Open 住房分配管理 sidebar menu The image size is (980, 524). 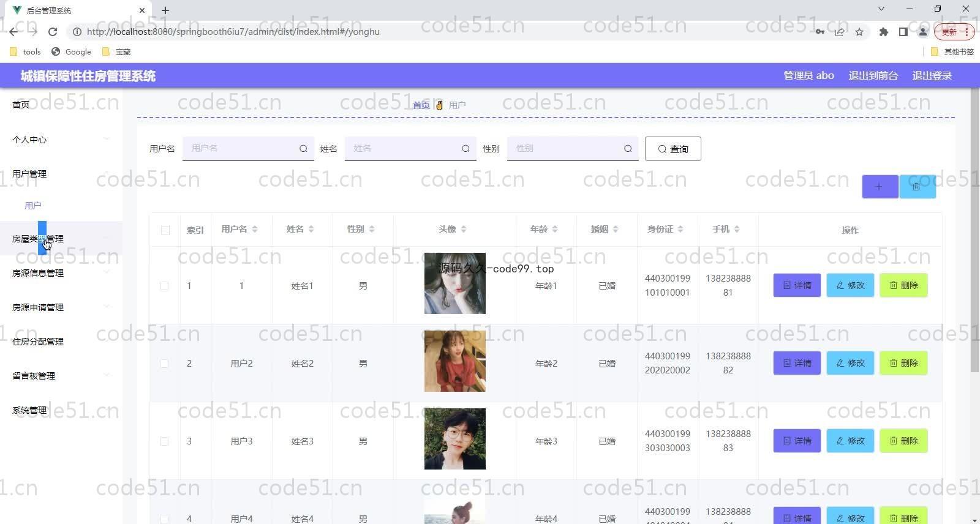point(61,342)
